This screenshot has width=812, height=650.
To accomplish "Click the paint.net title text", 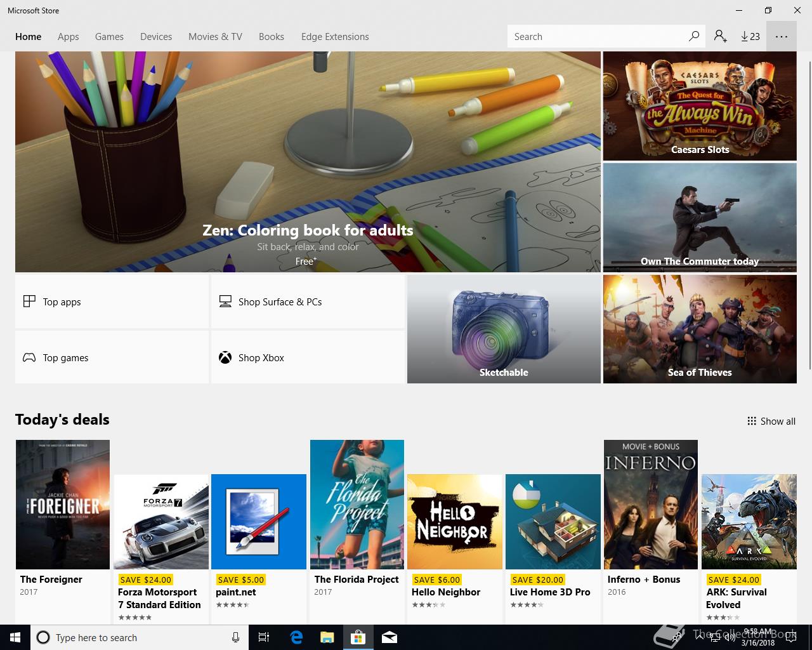I will [236, 592].
